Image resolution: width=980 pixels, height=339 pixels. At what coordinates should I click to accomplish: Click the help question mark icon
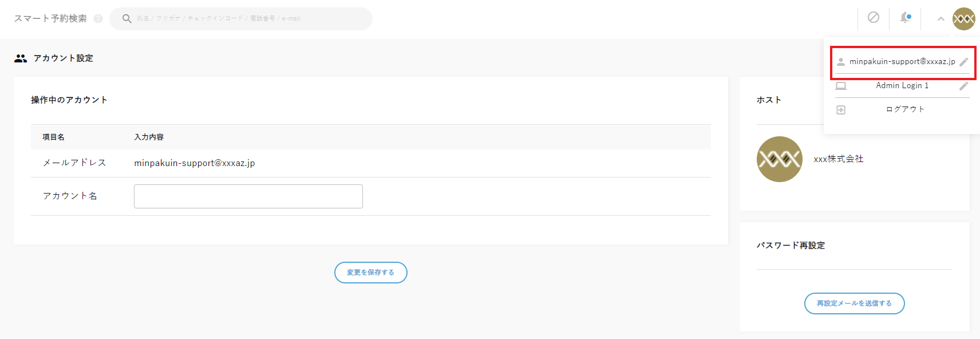tap(98, 19)
